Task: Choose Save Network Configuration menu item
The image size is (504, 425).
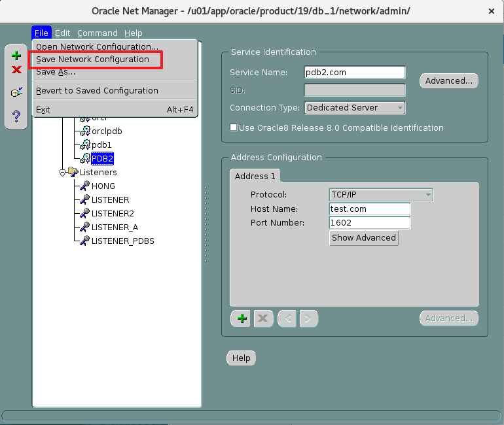Action: 115,59
